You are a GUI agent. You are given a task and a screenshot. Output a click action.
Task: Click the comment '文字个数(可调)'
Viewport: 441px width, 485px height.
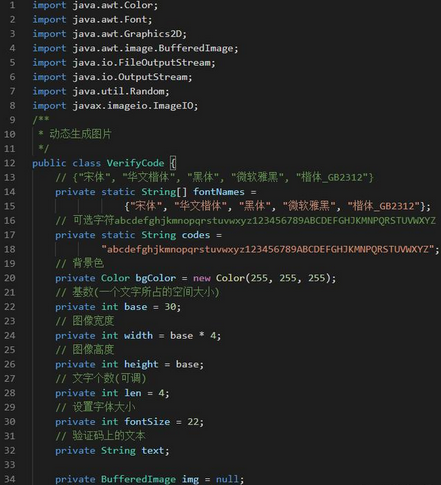(x=109, y=378)
